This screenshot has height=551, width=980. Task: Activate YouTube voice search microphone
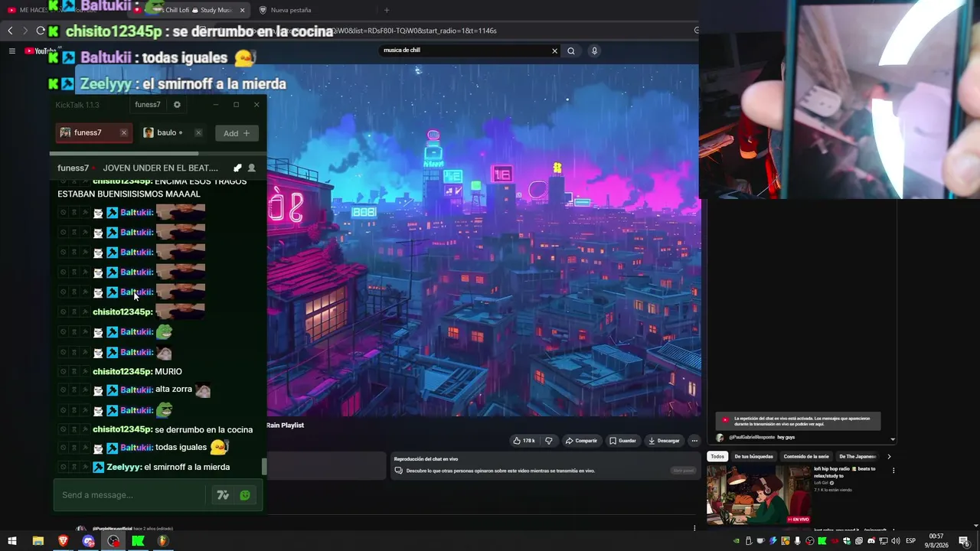[x=594, y=51]
